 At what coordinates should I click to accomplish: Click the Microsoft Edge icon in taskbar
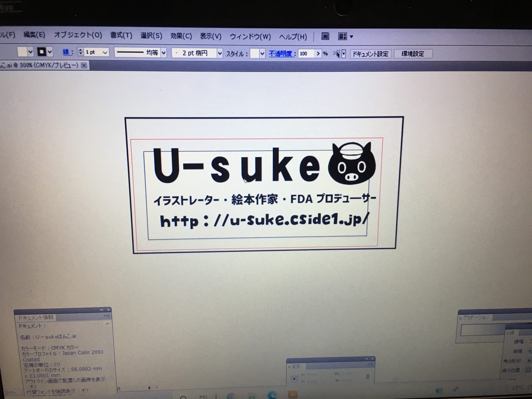(272, 395)
